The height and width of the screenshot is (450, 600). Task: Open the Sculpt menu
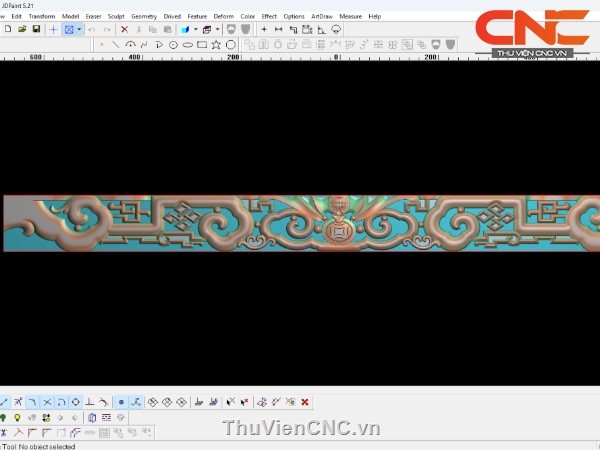117,16
